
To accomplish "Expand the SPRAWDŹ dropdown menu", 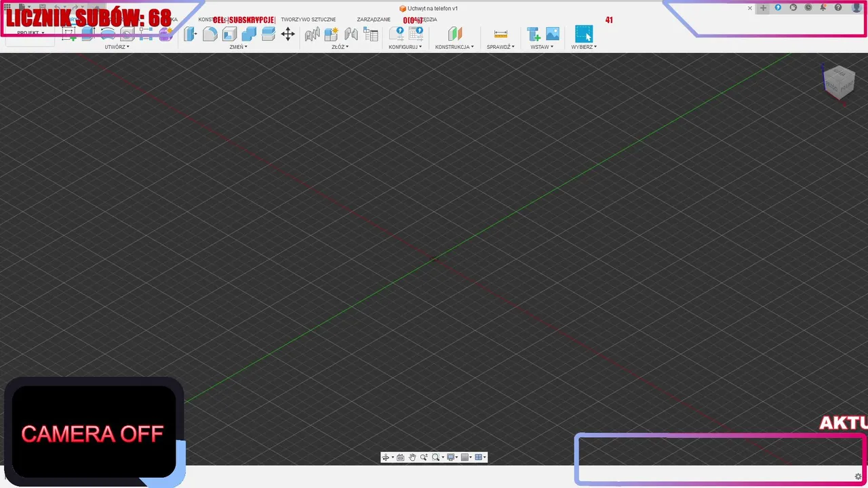I will coord(500,47).
